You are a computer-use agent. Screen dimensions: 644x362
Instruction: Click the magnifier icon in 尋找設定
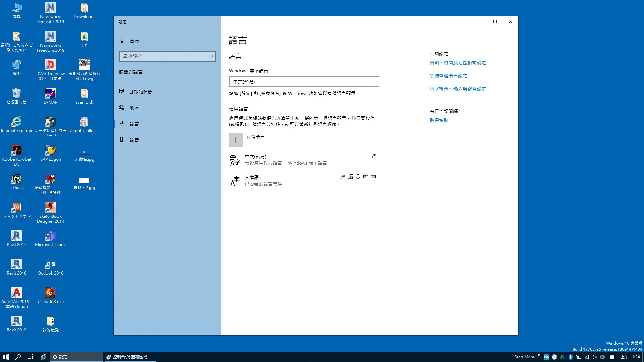[x=211, y=57]
